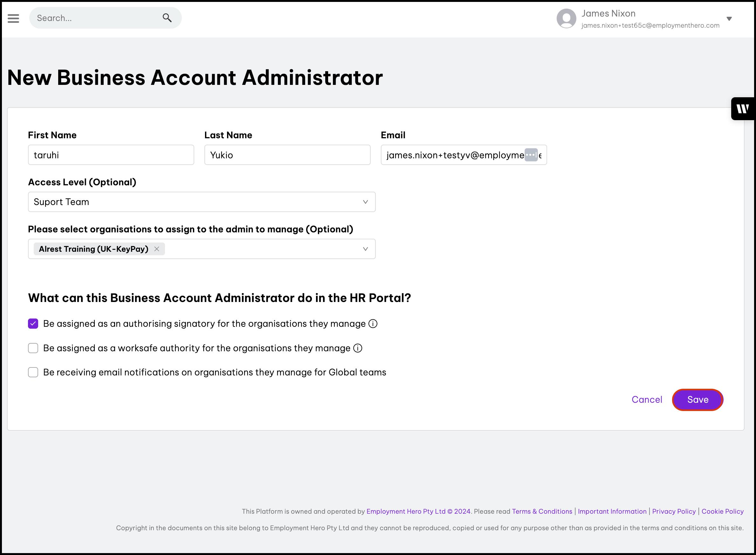The height and width of the screenshot is (555, 756).
Task: Click the ellipsis icon in Email field
Action: [531, 155]
